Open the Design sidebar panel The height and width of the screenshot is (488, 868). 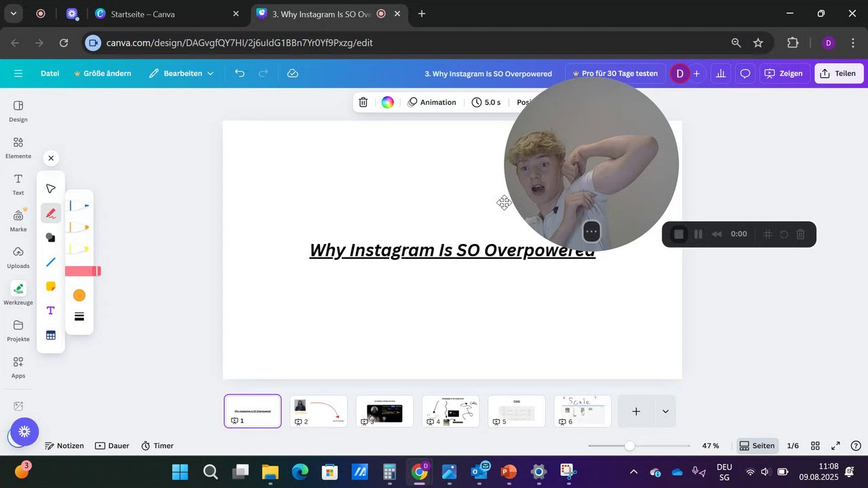point(18,110)
